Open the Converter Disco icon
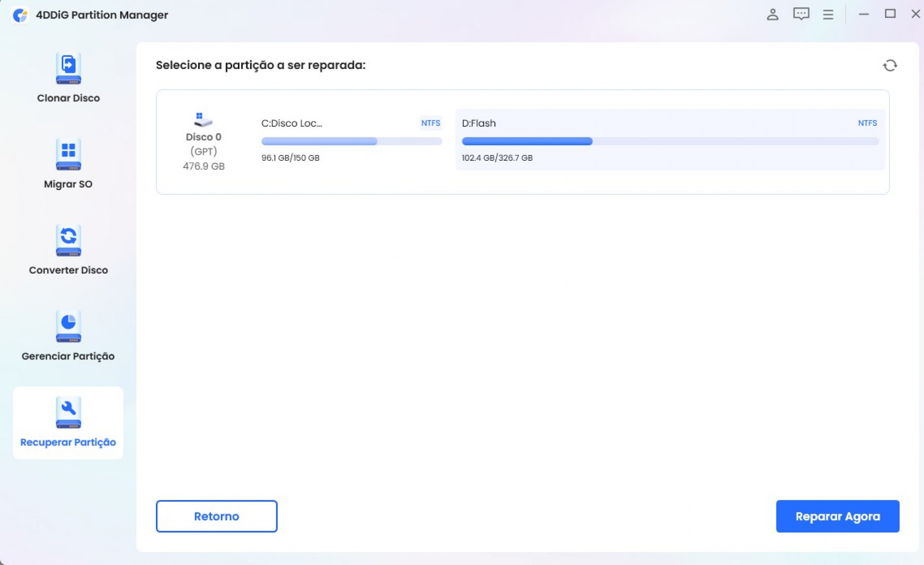Viewport: 924px width, 565px height. (x=68, y=240)
